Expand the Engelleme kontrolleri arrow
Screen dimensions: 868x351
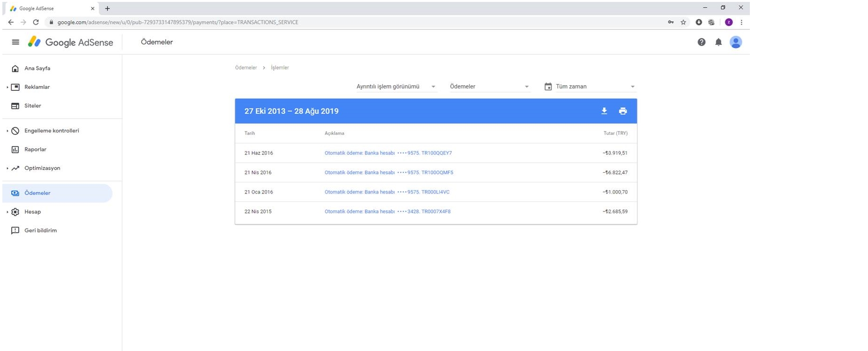[7, 131]
